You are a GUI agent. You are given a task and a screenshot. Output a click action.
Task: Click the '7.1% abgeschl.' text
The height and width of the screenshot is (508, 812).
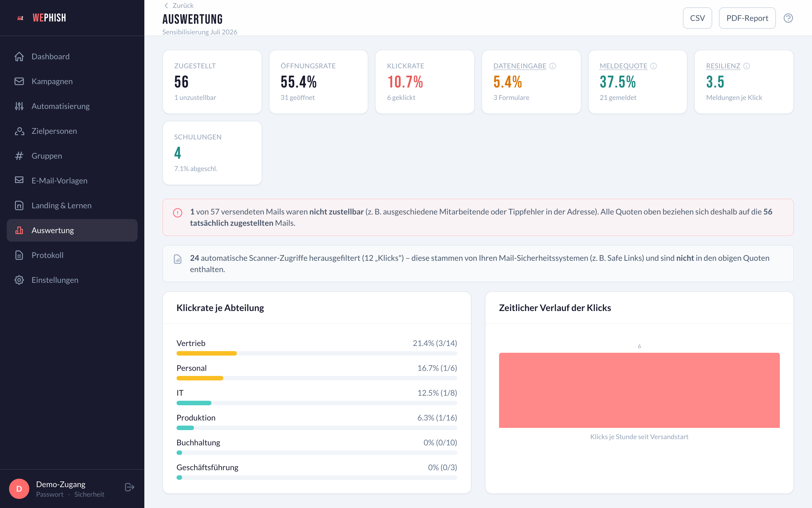pos(196,169)
